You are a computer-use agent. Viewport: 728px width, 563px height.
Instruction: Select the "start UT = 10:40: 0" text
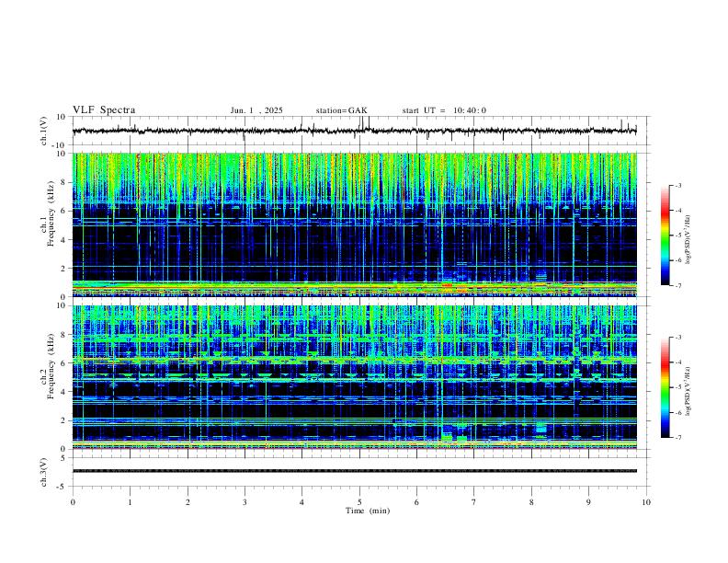tap(444, 110)
